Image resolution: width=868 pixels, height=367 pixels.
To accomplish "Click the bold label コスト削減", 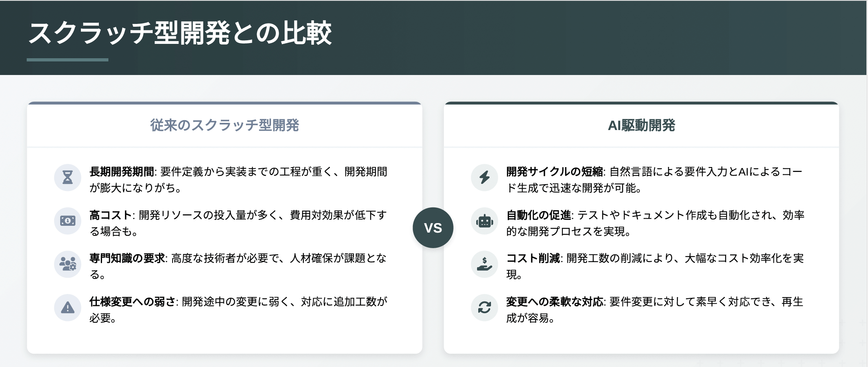I will (x=533, y=258).
